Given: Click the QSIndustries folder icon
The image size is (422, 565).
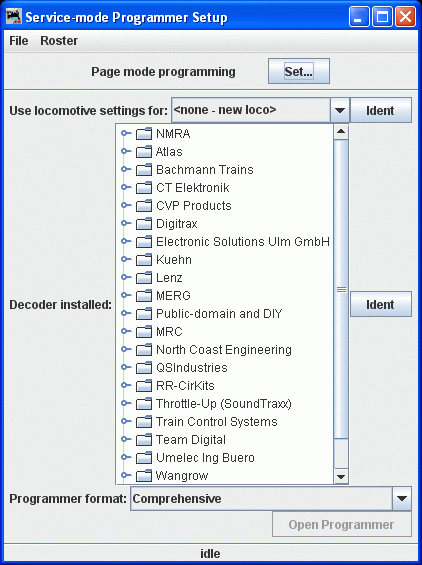Looking at the screenshot, I should [144, 368].
